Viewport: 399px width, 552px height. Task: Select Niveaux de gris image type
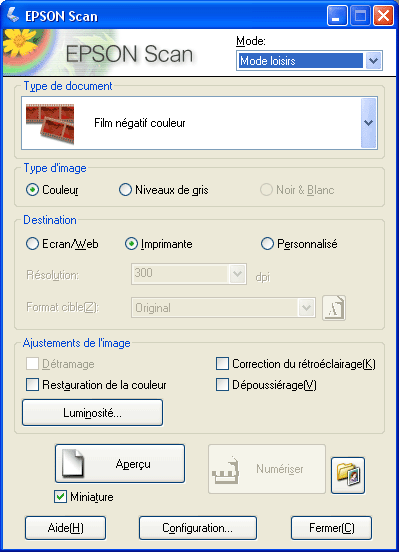tap(125, 190)
